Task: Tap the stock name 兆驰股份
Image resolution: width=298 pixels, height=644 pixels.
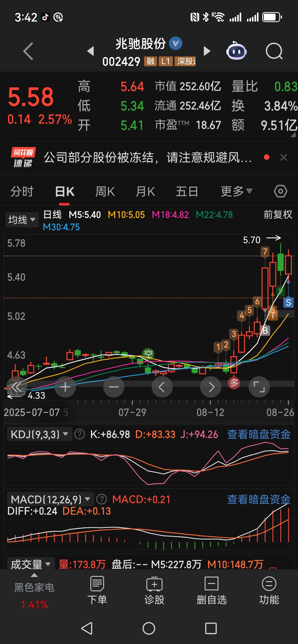Action: tap(141, 44)
